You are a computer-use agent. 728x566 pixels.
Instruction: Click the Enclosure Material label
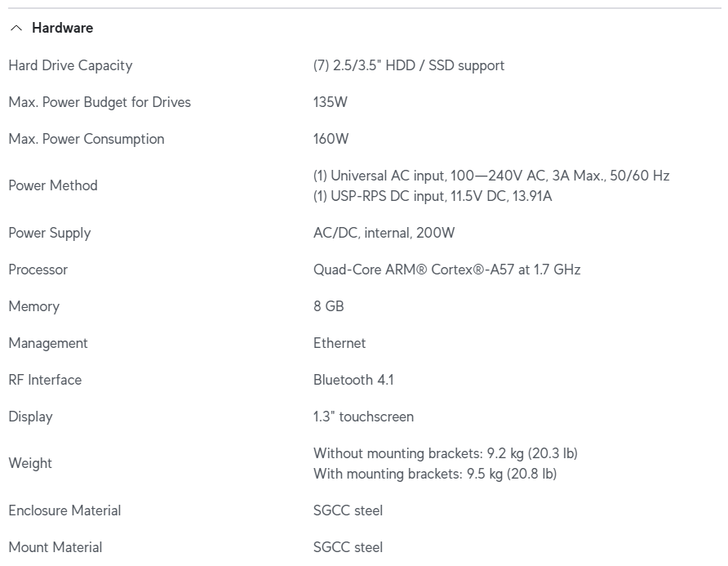[64, 510]
